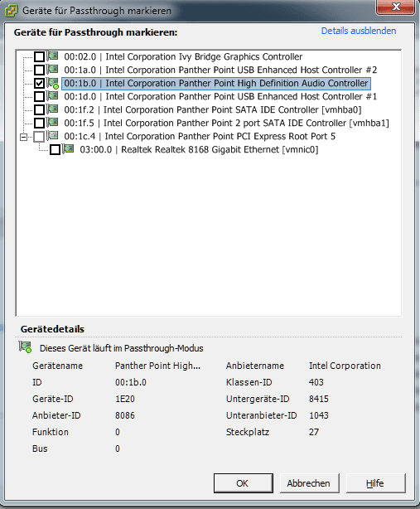
Task: Uncheck the High Definition Audio Controller checkbox
Action: pyautogui.click(x=39, y=83)
